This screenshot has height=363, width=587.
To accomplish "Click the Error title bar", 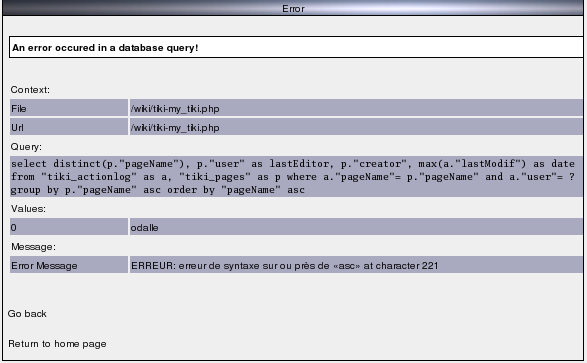I will click(x=293, y=8).
